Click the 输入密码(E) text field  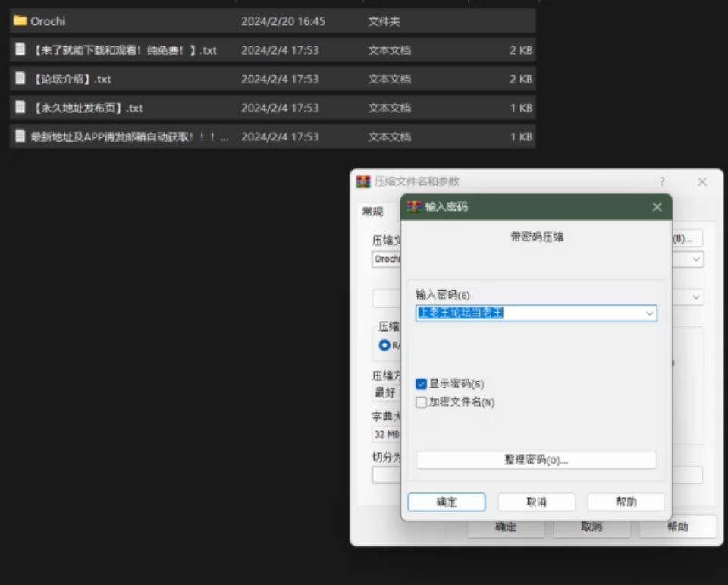pyautogui.click(x=536, y=313)
